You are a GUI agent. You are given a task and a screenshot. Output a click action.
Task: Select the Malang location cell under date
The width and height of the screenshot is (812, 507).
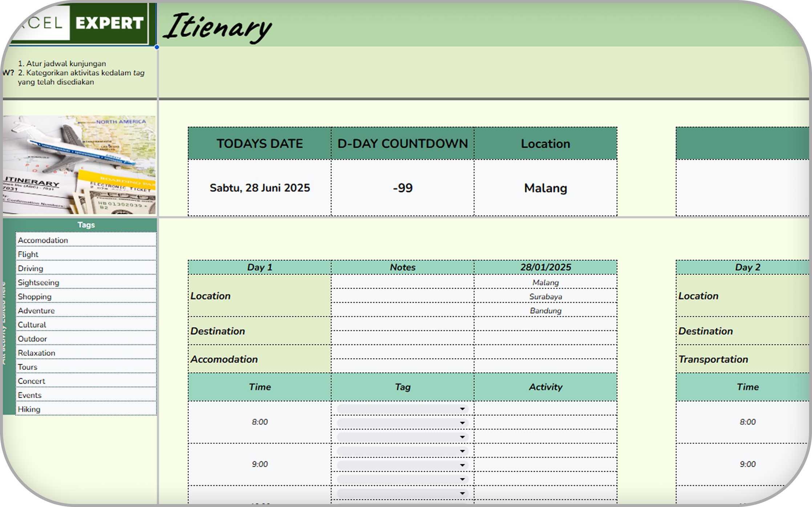click(x=545, y=283)
